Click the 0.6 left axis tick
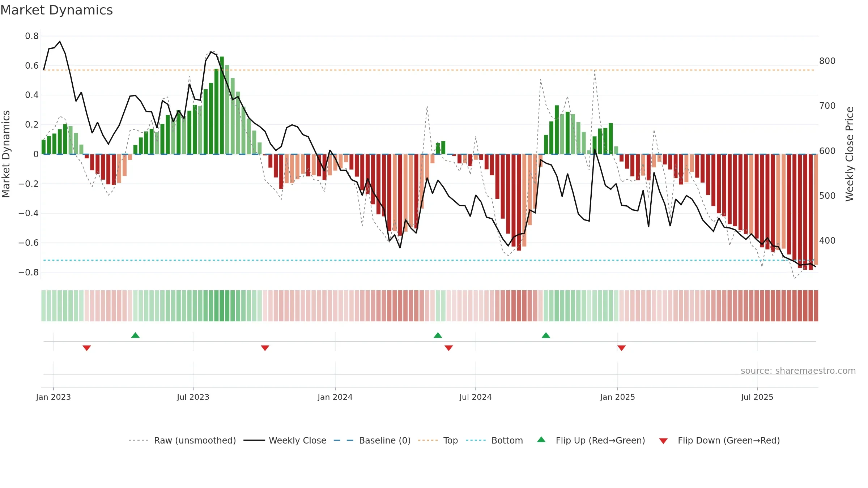This screenshot has width=868, height=488. coord(32,65)
